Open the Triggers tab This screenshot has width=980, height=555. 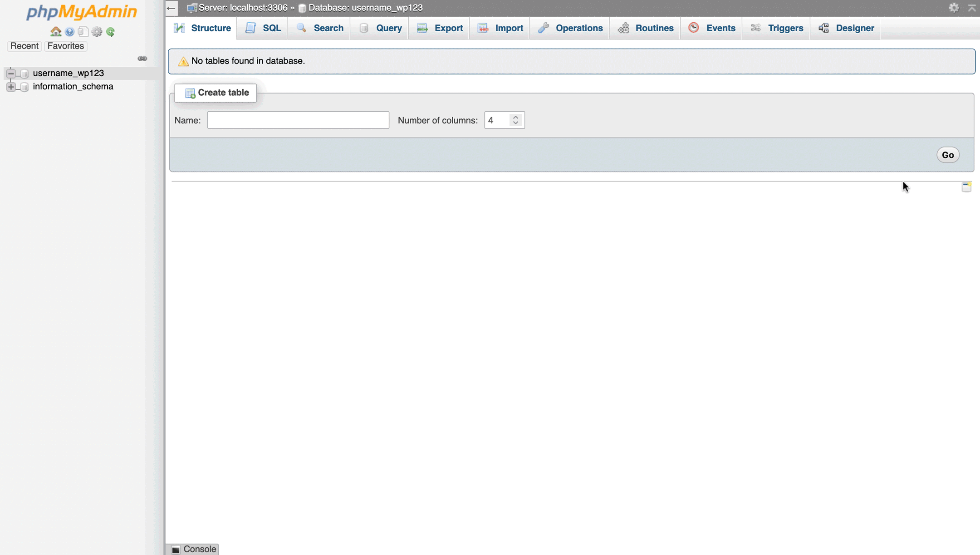(777, 28)
